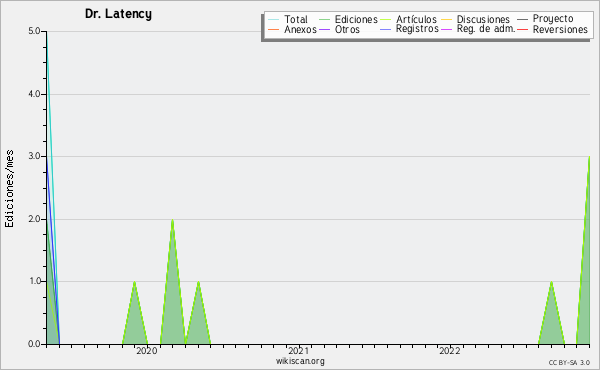Select the Discusiones legend entry
This screenshot has height=370, width=600.
(476, 19)
